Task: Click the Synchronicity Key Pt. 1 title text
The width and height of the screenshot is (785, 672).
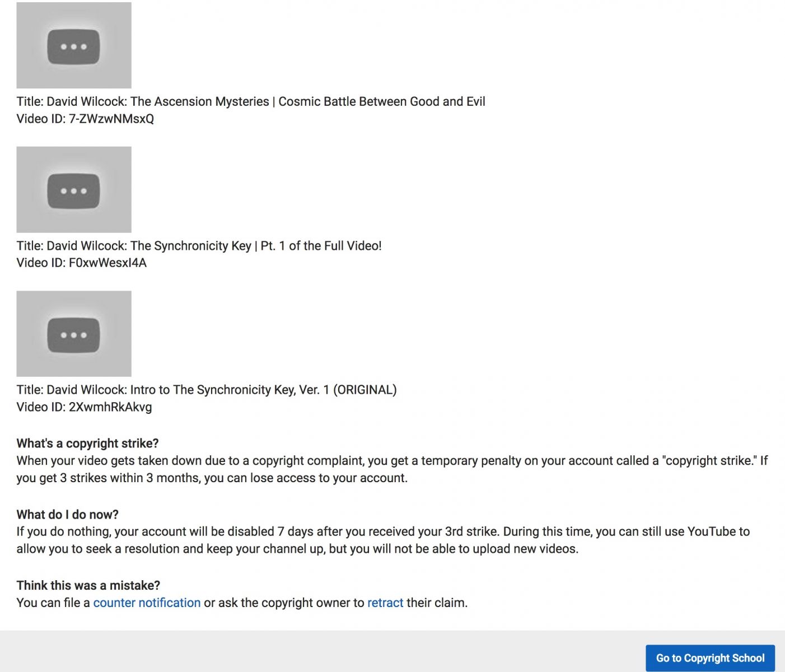Action: click(x=199, y=245)
